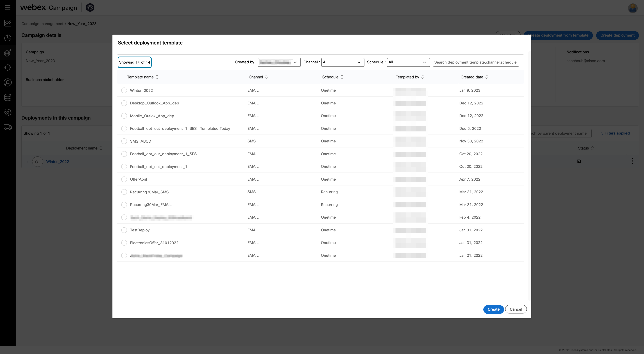
Task: Select the Recurring30Mar_SMS radio button
Action: [124, 192]
